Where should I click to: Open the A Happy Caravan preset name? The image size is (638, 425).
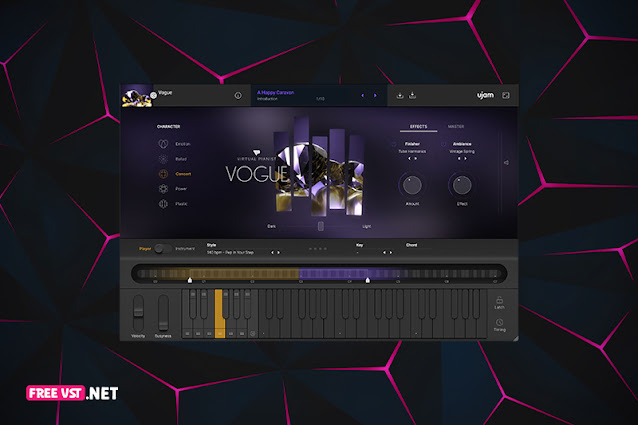(275, 93)
